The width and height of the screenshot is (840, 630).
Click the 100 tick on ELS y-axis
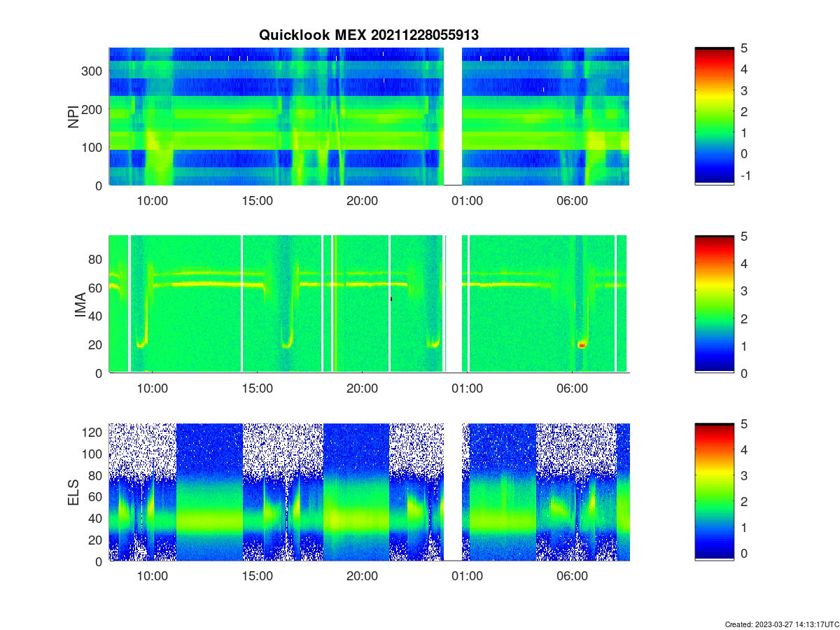click(x=93, y=454)
